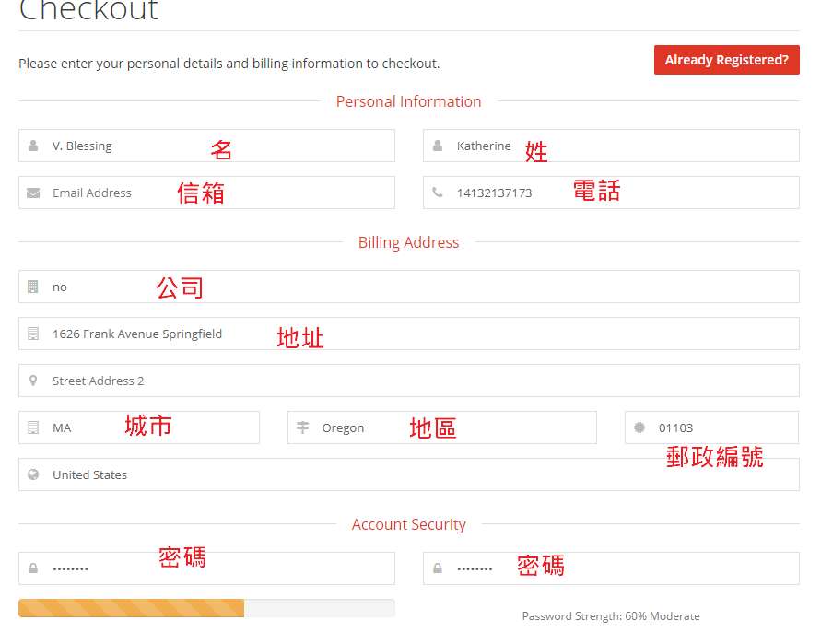Click the person icon beside Katherine
Viewport: 821px width, 644px height.
(x=438, y=146)
